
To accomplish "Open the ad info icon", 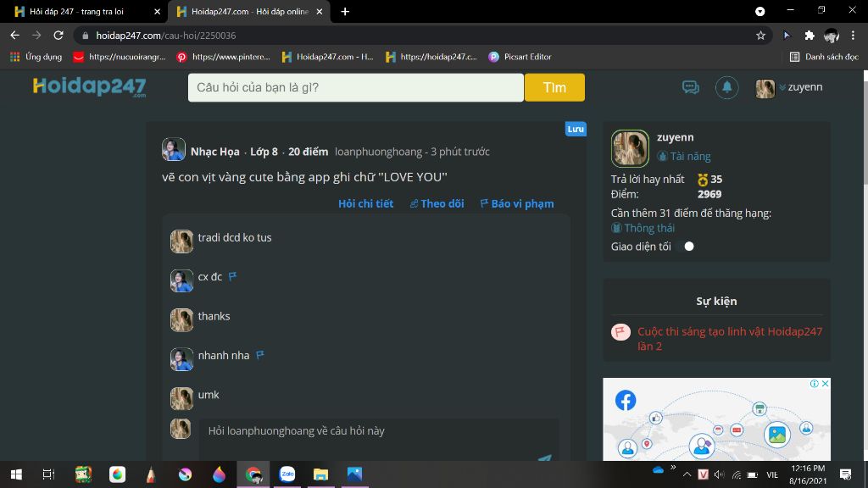I will [815, 384].
